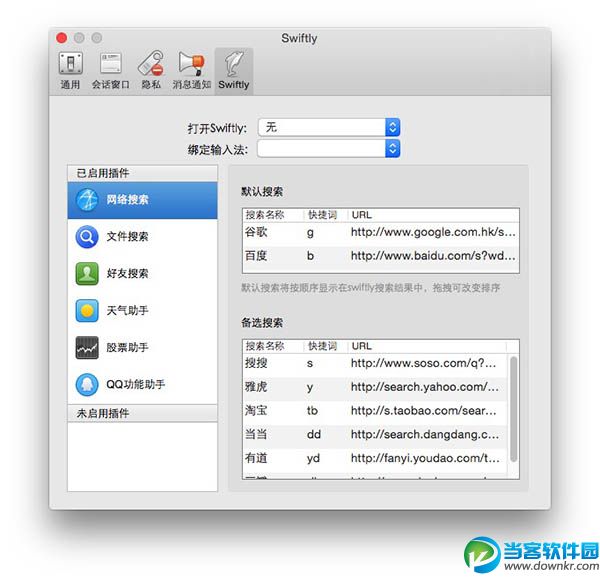Click shortcut keyword 'dd' cell
The height and width of the screenshot is (580, 600).
point(314,435)
